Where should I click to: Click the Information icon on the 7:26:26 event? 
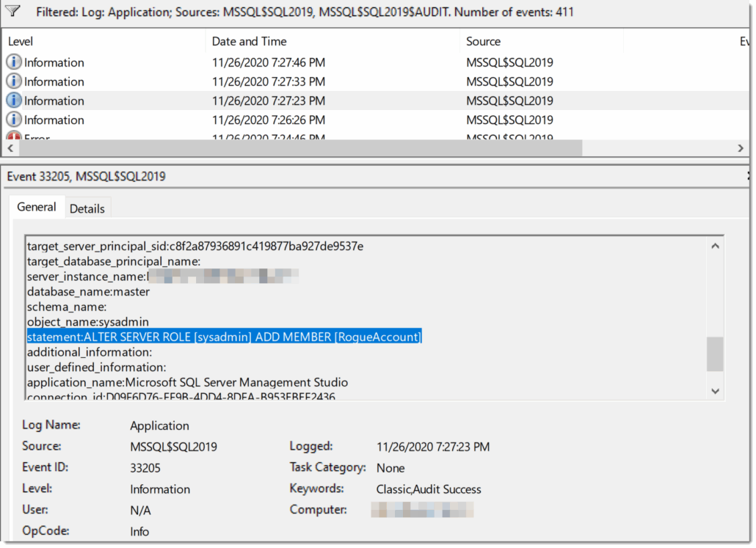pos(13,120)
